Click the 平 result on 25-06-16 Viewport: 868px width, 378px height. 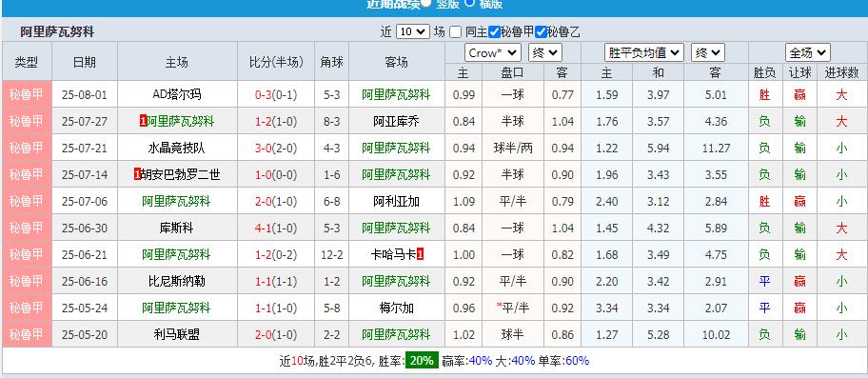764,281
